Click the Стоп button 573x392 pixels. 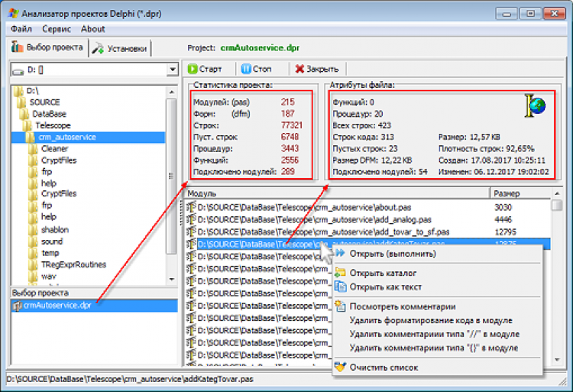coord(257,69)
